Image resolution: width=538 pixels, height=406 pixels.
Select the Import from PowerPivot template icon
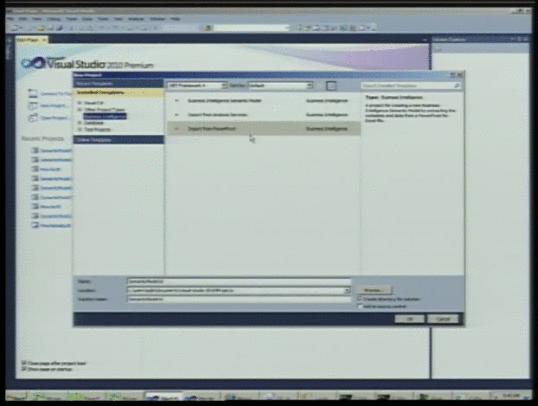click(177, 129)
